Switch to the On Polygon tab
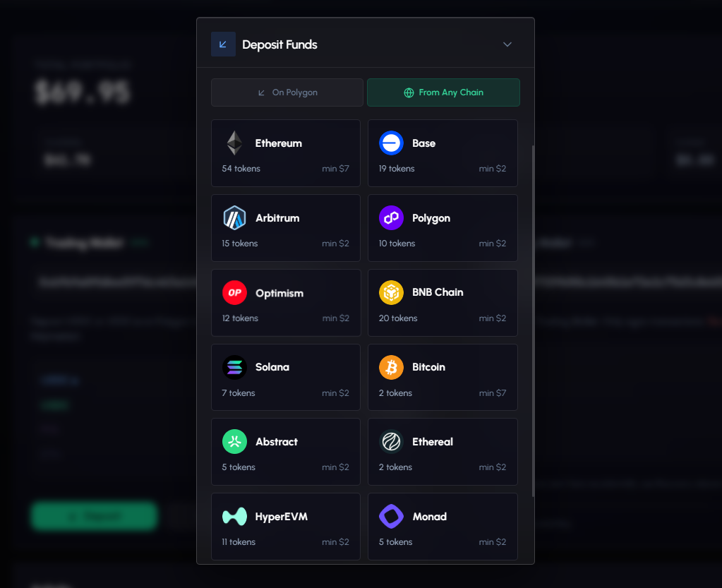Image resolution: width=722 pixels, height=588 pixels. [x=287, y=92]
